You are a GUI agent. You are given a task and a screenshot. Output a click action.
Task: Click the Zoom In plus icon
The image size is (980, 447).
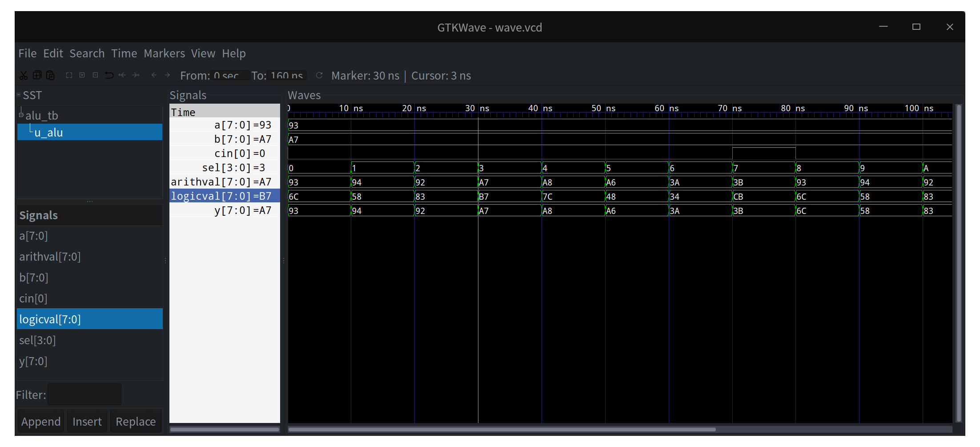82,76
